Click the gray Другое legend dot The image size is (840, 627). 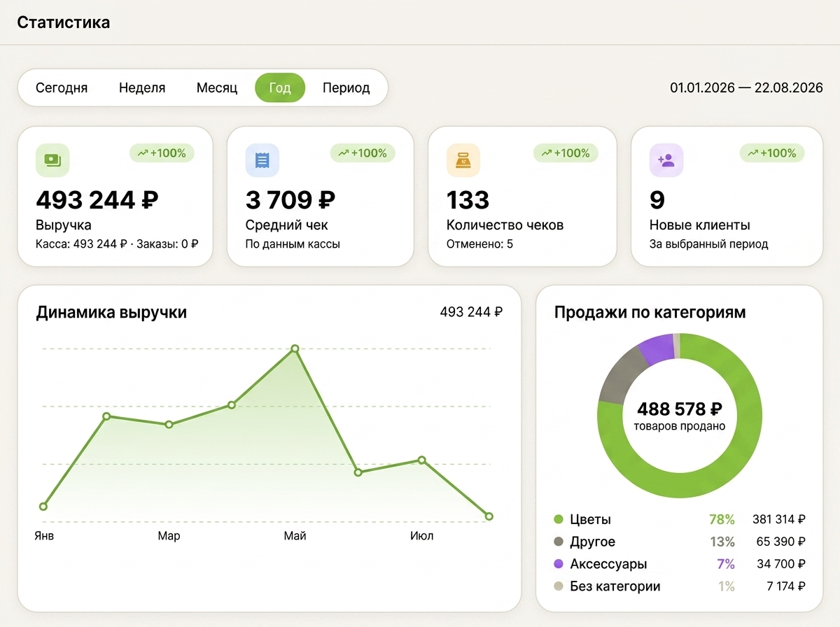point(559,542)
